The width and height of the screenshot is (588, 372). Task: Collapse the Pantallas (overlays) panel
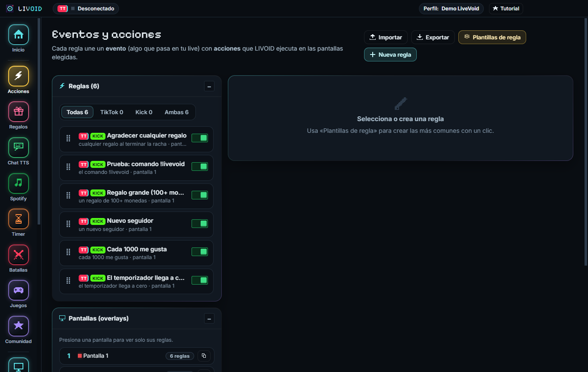[x=209, y=318]
